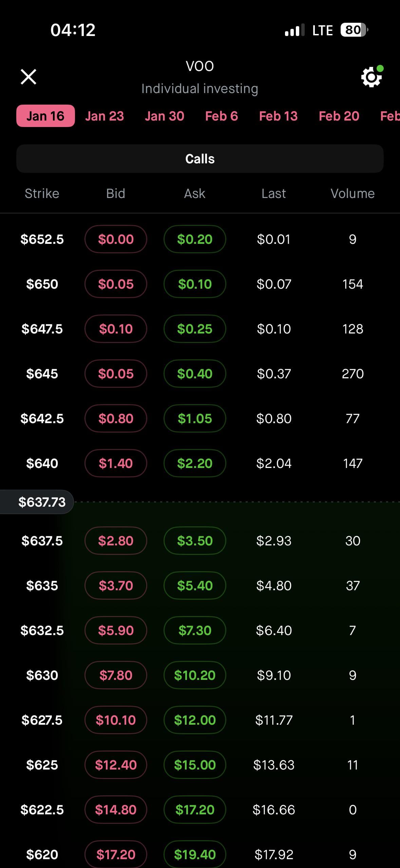Select the $0.40 ask for $645 strike
400x868 pixels.
click(x=195, y=374)
